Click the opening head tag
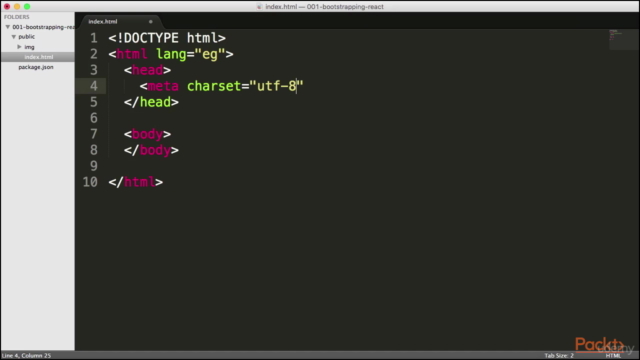Viewport: 640px width, 360px height. [147, 70]
